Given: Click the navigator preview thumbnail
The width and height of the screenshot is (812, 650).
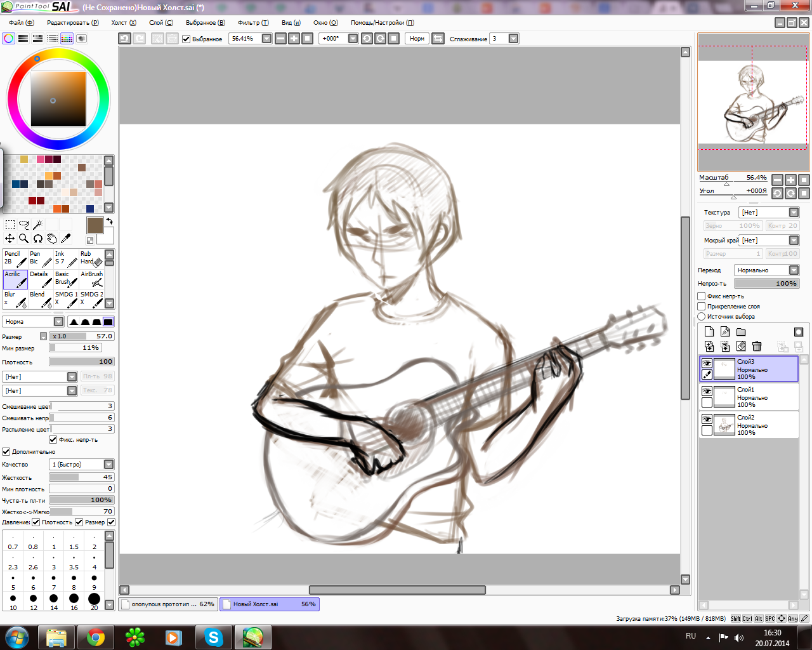Looking at the screenshot, I should [753, 103].
